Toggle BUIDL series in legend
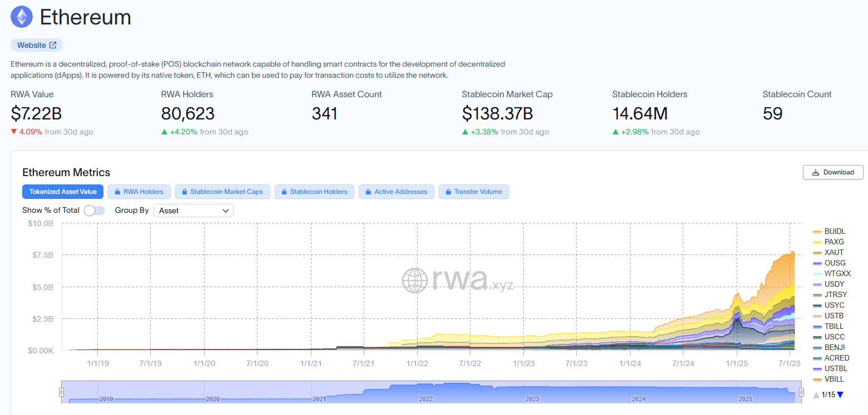The image size is (868, 415). pyautogui.click(x=829, y=231)
